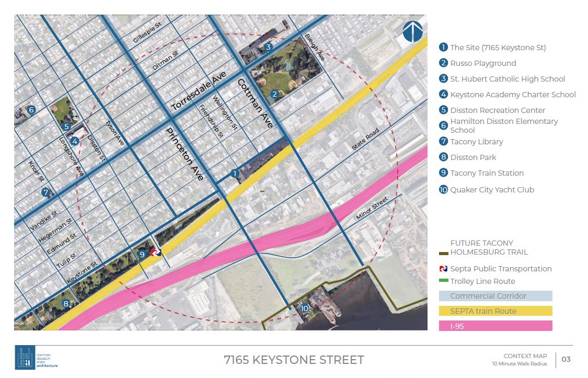
Task: Select map marker 1 at the Keystone St site
Action: 235,173
